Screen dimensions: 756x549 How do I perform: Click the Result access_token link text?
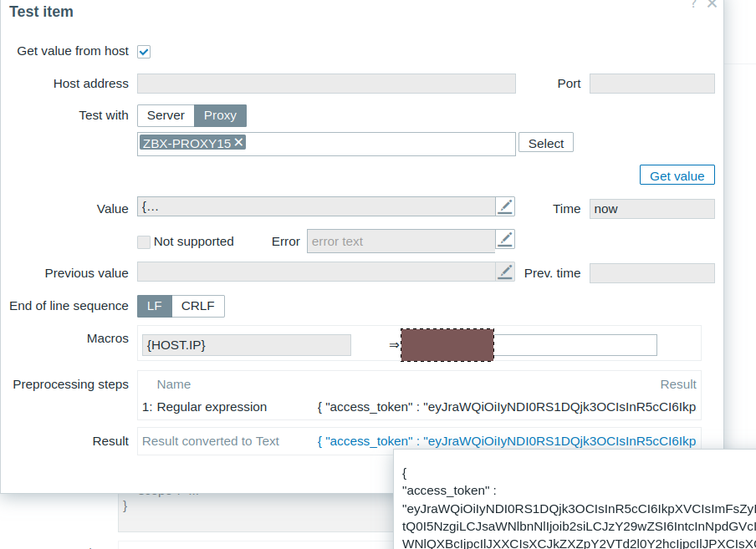pos(506,441)
